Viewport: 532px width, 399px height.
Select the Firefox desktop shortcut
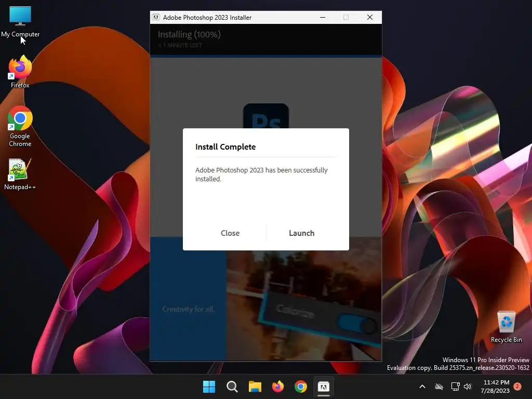pos(20,72)
